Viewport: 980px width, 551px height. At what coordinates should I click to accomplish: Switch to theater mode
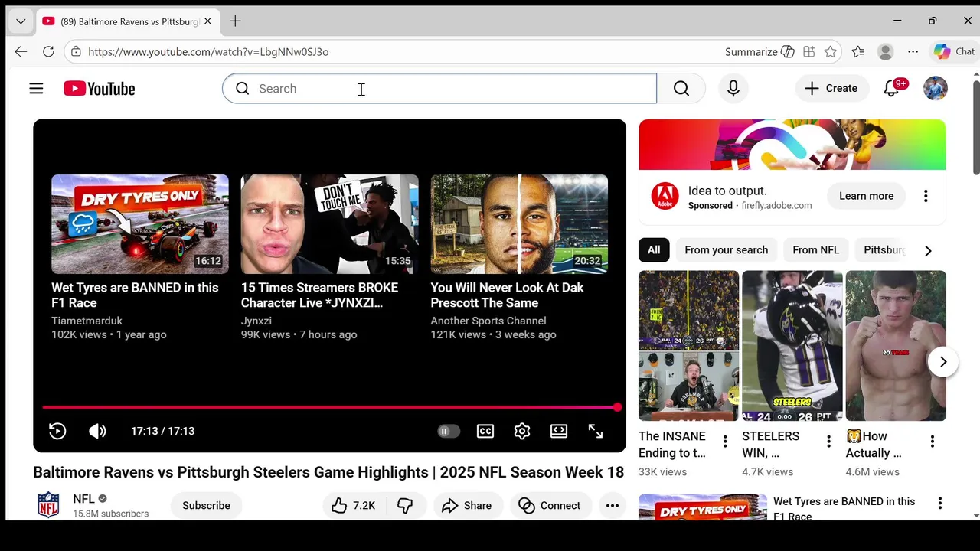pyautogui.click(x=559, y=431)
